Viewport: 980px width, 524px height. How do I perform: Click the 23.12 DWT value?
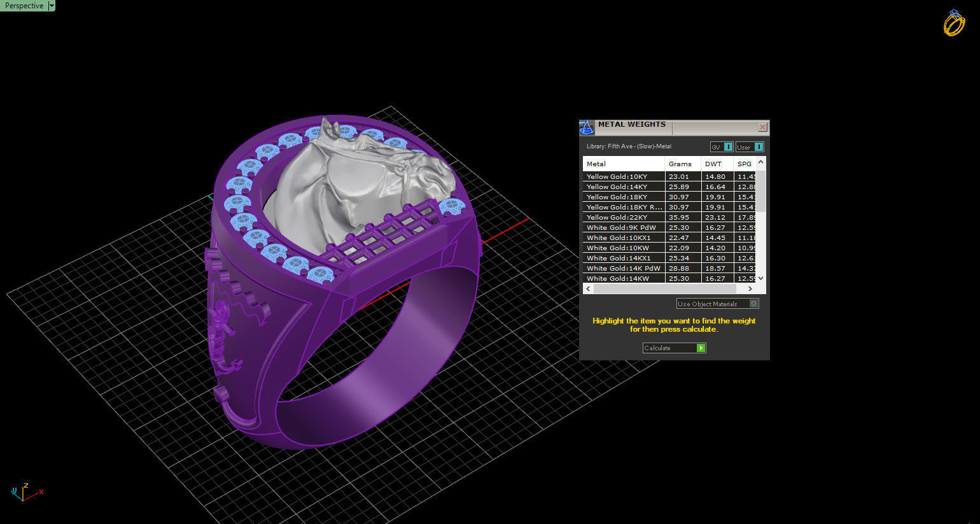pos(715,217)
